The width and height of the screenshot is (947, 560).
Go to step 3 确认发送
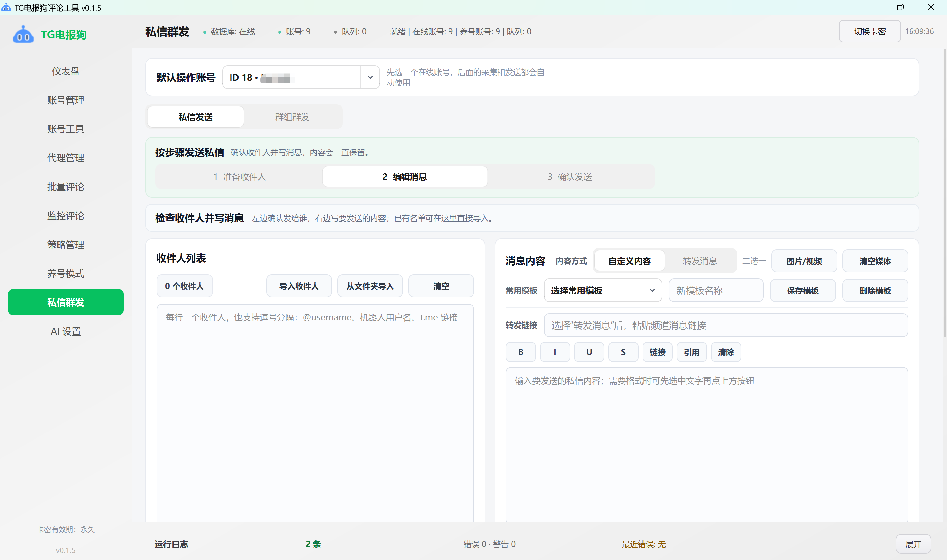click(570, 176)
